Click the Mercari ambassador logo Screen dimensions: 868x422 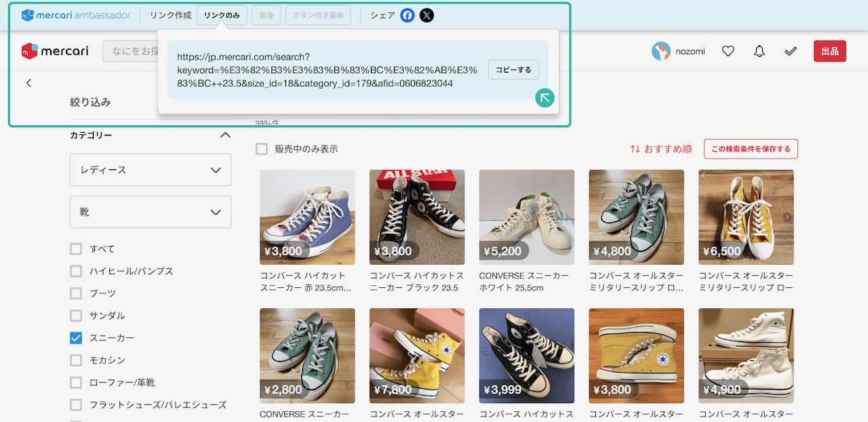(75, 15)
